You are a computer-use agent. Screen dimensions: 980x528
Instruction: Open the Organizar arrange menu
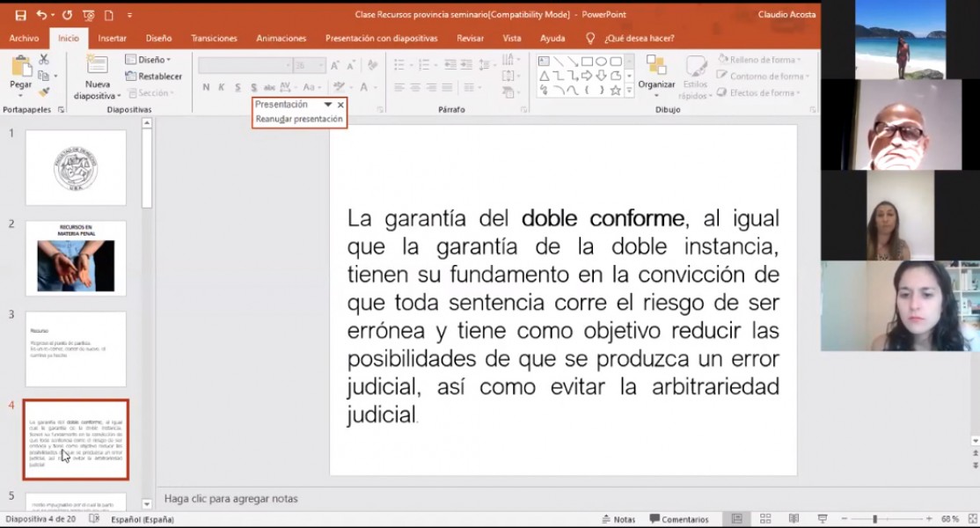click(656, 77)
